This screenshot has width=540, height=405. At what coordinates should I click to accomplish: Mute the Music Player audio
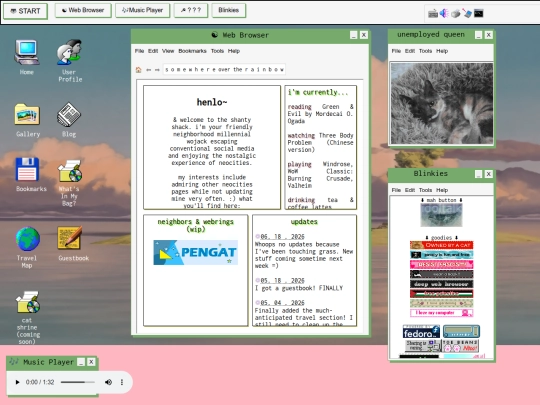click(108, 382)
